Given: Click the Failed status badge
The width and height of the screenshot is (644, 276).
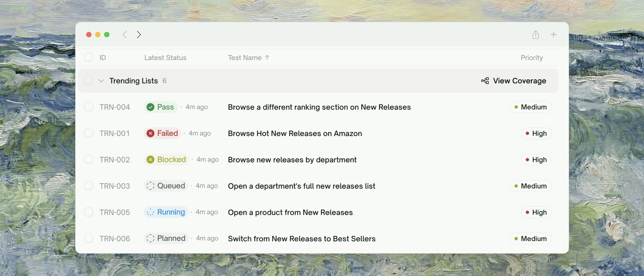Looking at the screenshot, I should [162, 133].
